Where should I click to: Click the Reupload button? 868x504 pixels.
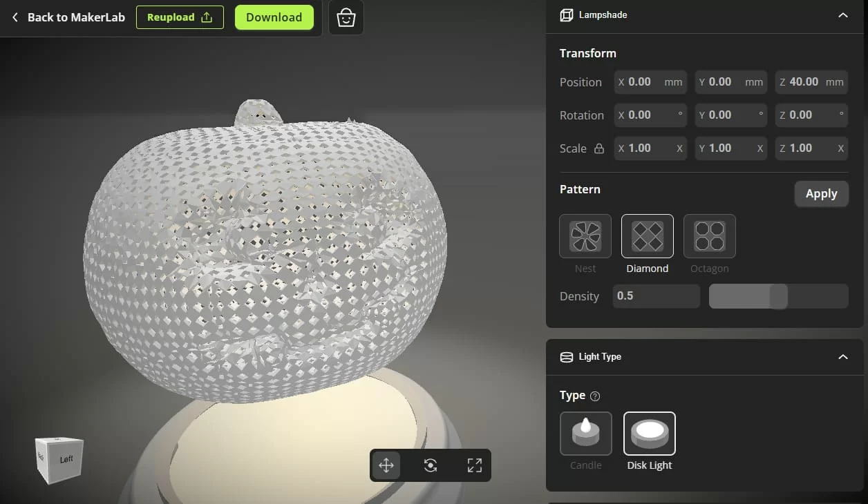(x=180, y=17)
